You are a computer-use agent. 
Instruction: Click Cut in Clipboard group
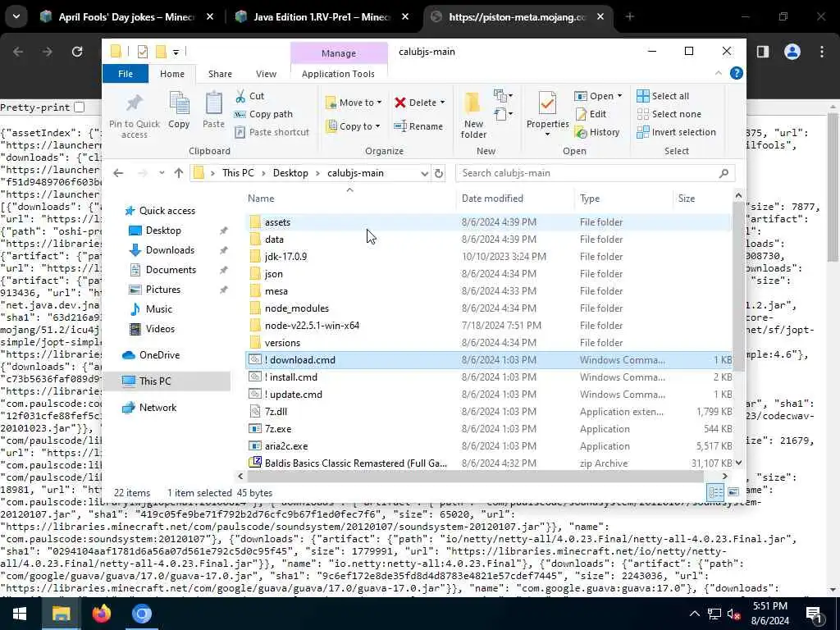tap(249, 96)
